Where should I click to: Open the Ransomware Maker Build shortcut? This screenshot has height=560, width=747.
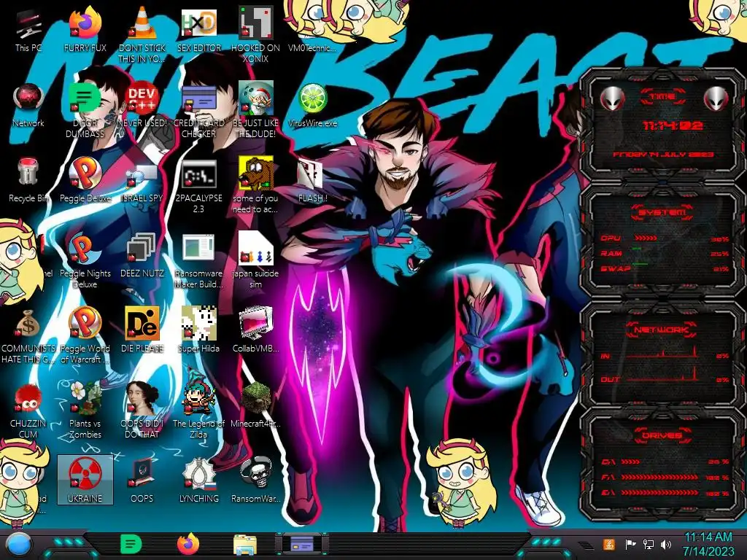click(x=199, y=261)
